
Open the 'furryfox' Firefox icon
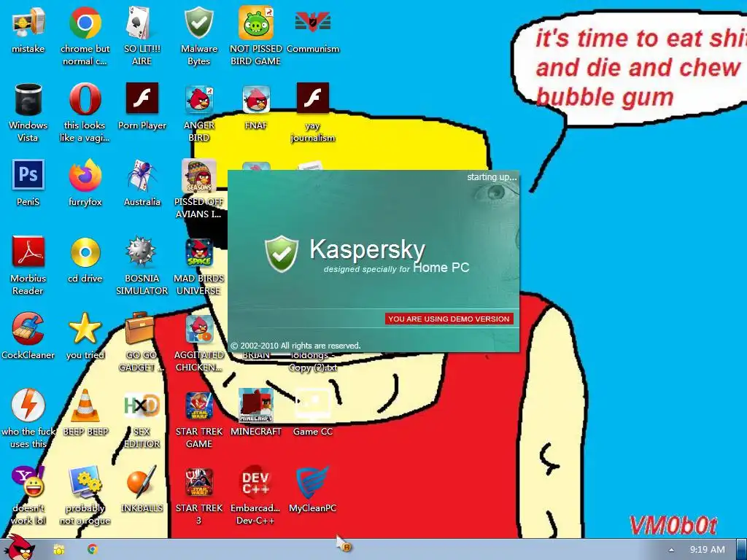85,176
